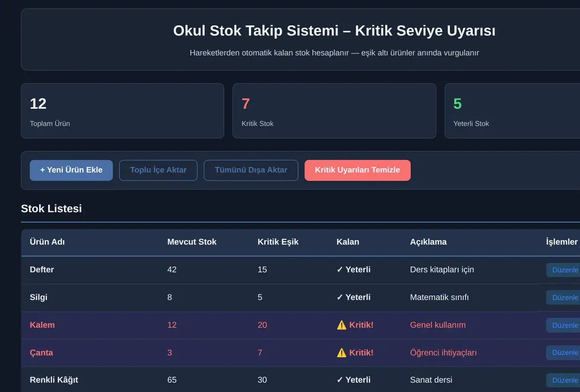Click the 'Ürün Adı' column header

pos(47,242)
